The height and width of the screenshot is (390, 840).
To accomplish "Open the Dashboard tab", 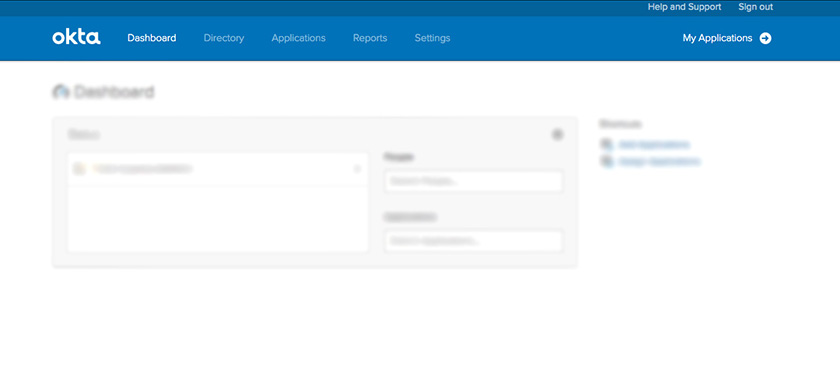I will point(152,38).
